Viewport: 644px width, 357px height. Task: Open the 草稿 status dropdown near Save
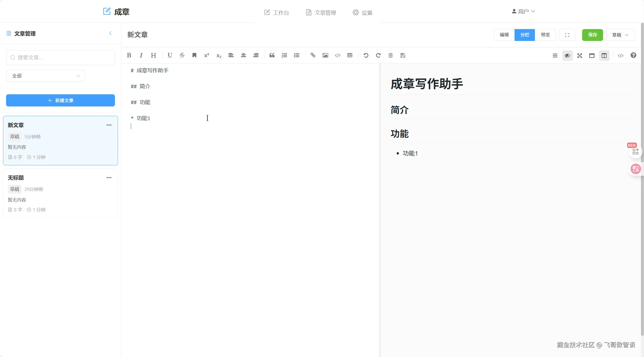[x=620, y=35]
